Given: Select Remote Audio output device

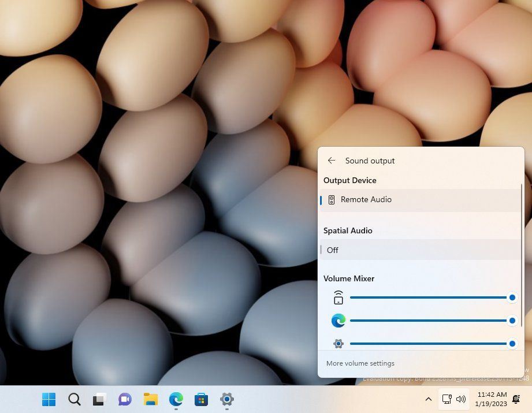Looking at the screenshot, I should (x=366, y=200).
